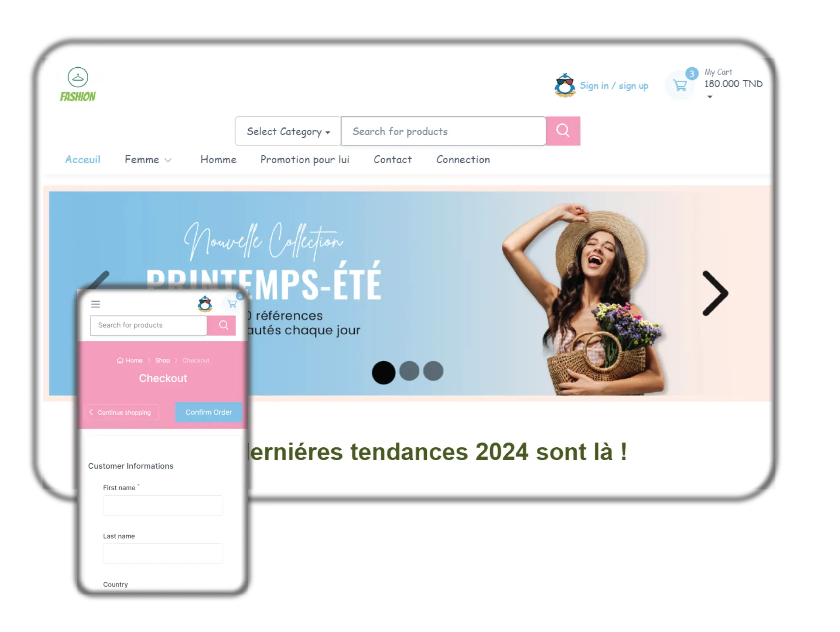Click the mobile search magnifier icon
The image size is (840, 632).
225,325
